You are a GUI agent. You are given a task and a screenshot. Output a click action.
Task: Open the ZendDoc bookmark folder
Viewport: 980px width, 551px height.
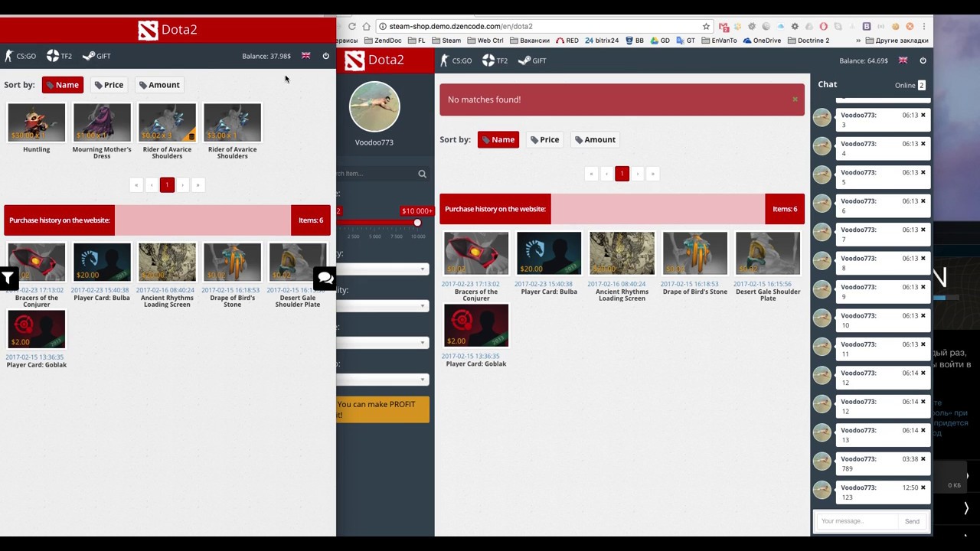[x=383, y=41]
